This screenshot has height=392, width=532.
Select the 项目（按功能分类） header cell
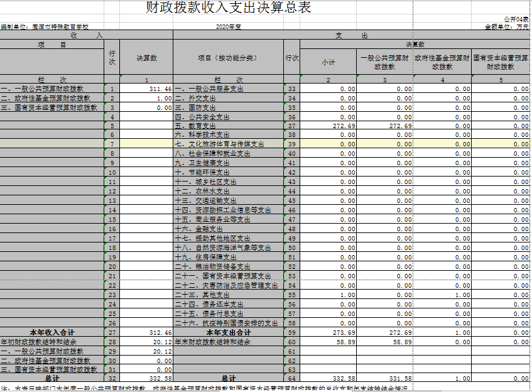[x=229, y=58]
